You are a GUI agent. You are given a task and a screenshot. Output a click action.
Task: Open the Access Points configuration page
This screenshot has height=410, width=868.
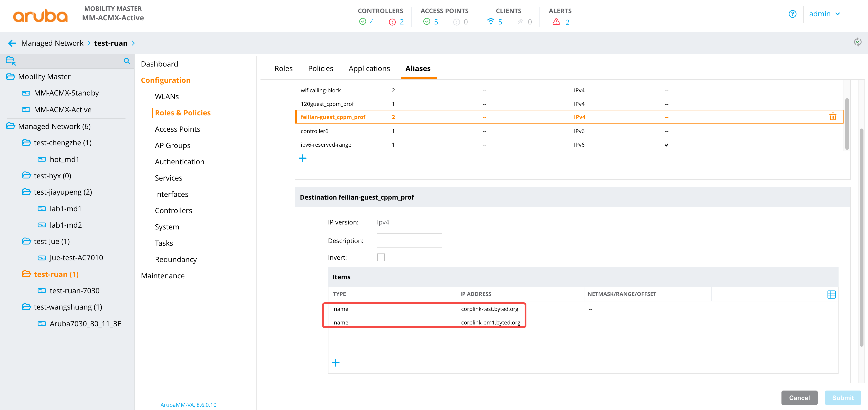click(x=177, y=129)
